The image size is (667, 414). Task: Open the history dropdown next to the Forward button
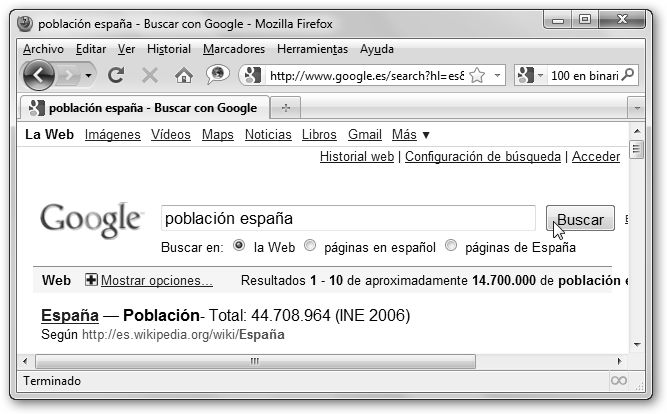click(90, 75)
